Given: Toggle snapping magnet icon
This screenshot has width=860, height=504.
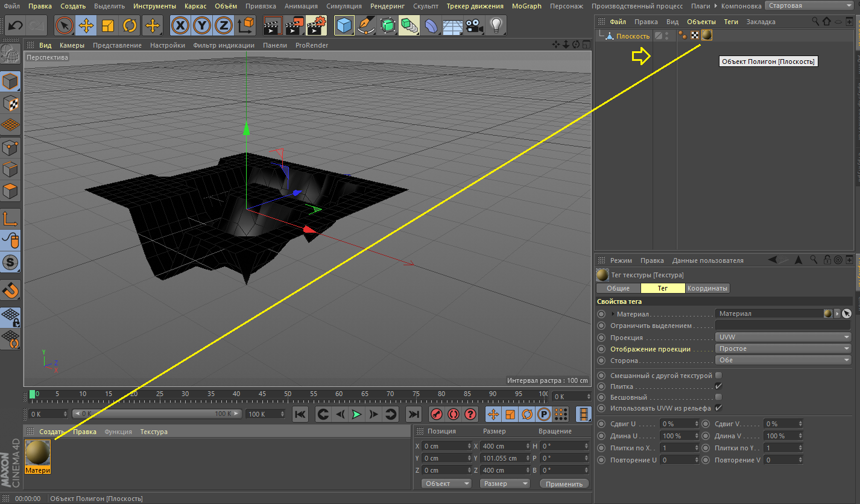Looking at the screenshot, I should click(x=11, y=291).
